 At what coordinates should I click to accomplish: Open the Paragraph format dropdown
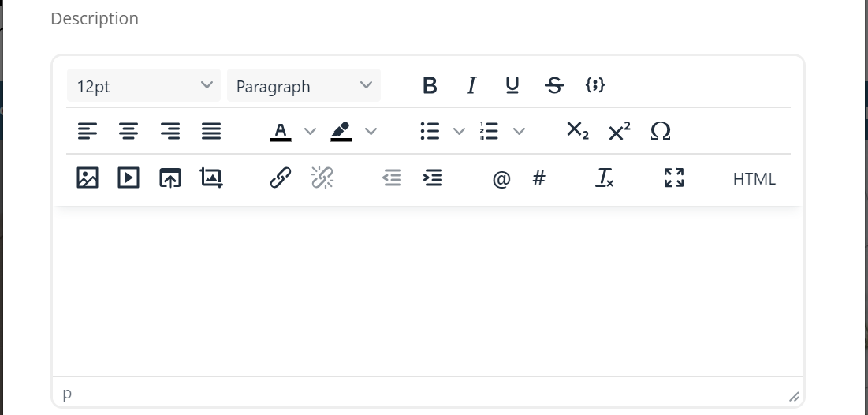[x=304, y=86]
